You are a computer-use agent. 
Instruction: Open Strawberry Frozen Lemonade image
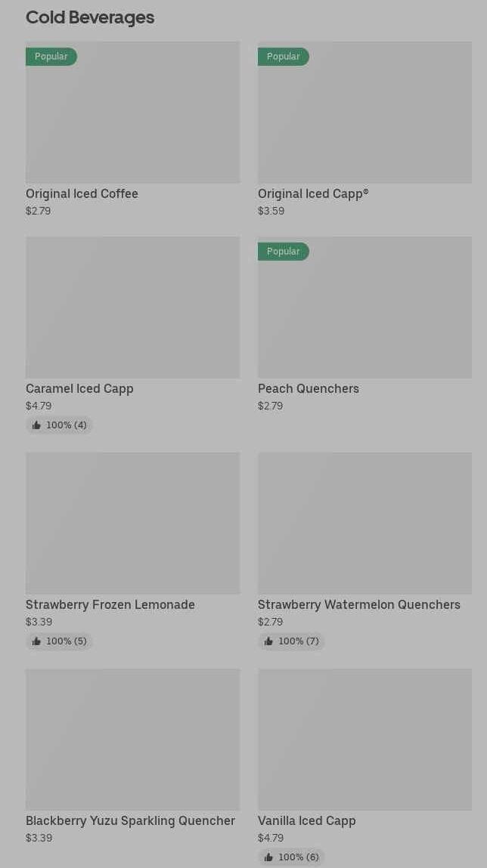point(132,523)
